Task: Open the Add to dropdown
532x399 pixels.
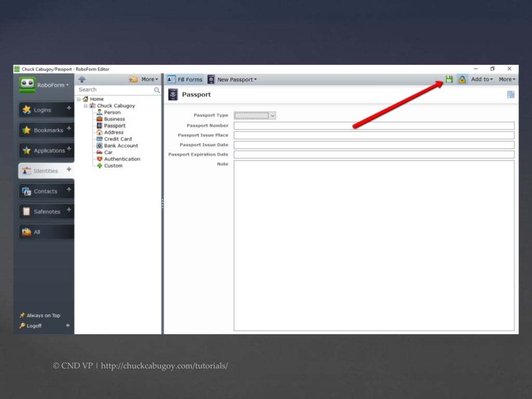Action: pos(482,79)
